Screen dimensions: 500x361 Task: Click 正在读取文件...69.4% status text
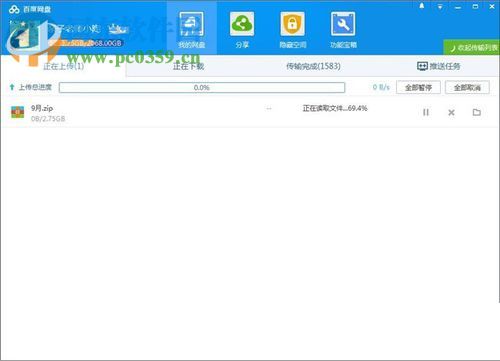(x=335, y=108)
